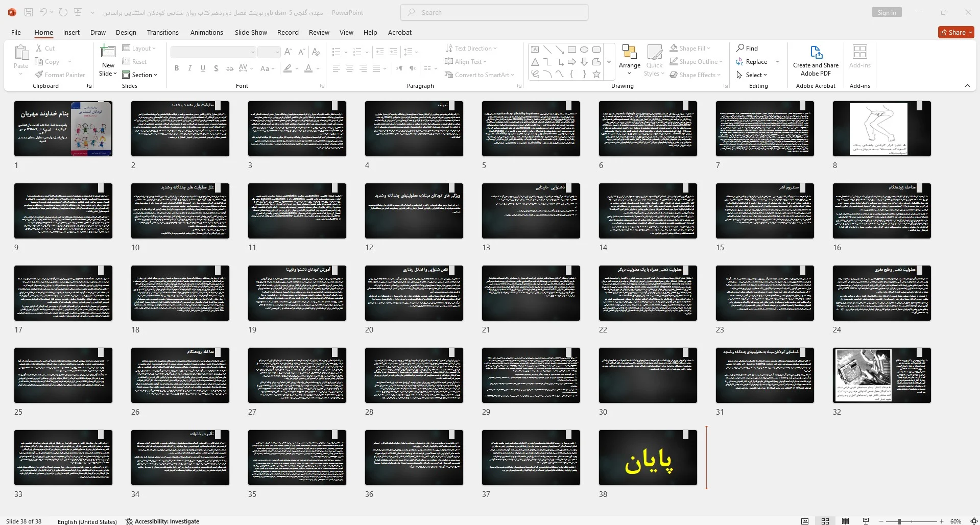The width and height of the screenshot is (980, 525).
Task: Click the Find magnifier icon
Action: [x=740, y=48]
